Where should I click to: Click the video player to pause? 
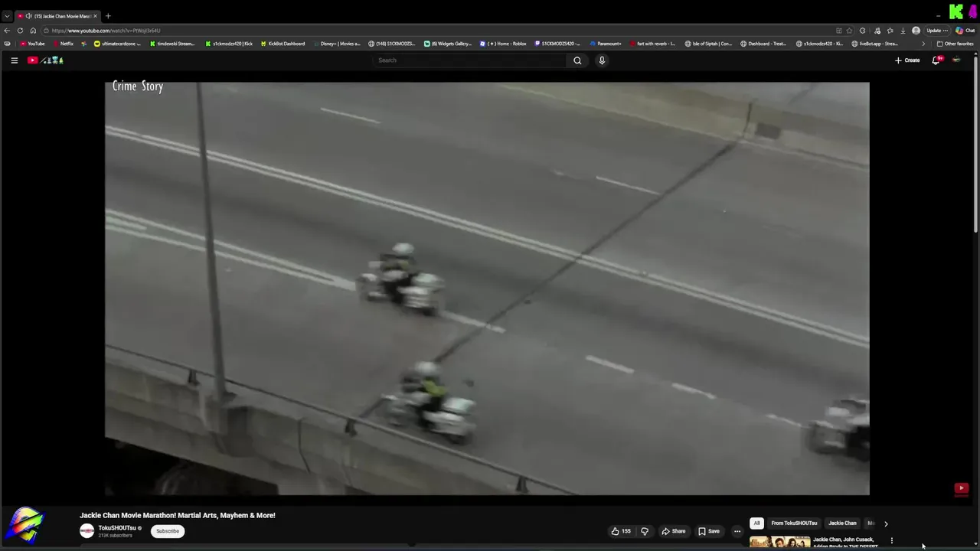(487, 289)
